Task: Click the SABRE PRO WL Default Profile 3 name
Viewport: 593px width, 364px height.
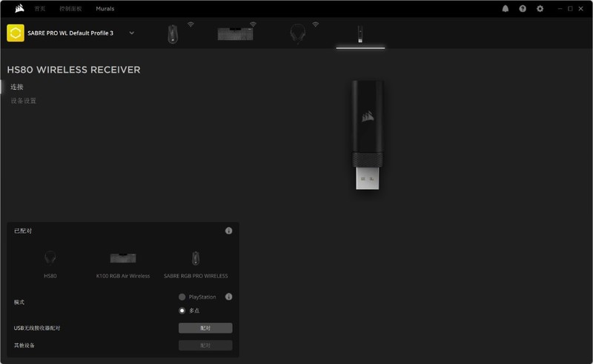Action: point(70,33)
